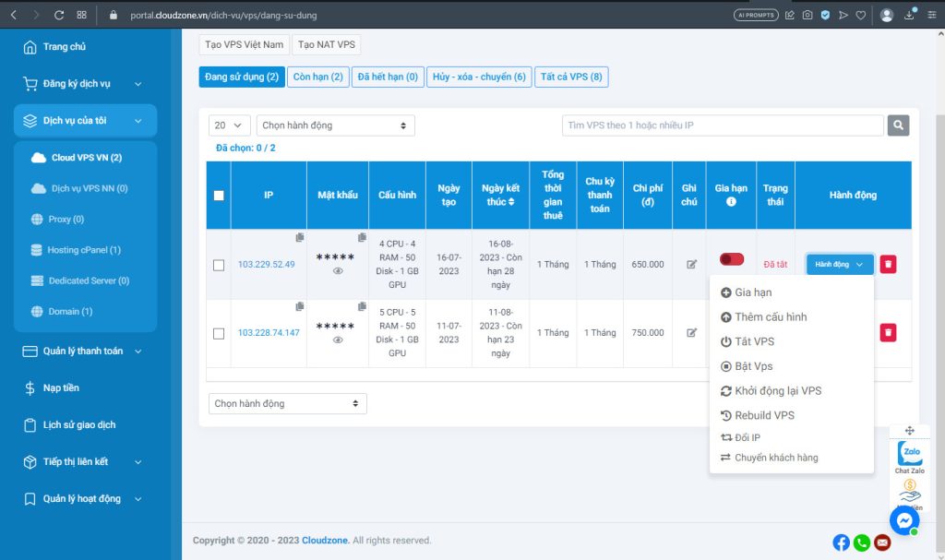
Task: Switch to 'Tất cả VPS (8)' tab
Action: coord(570,77)
